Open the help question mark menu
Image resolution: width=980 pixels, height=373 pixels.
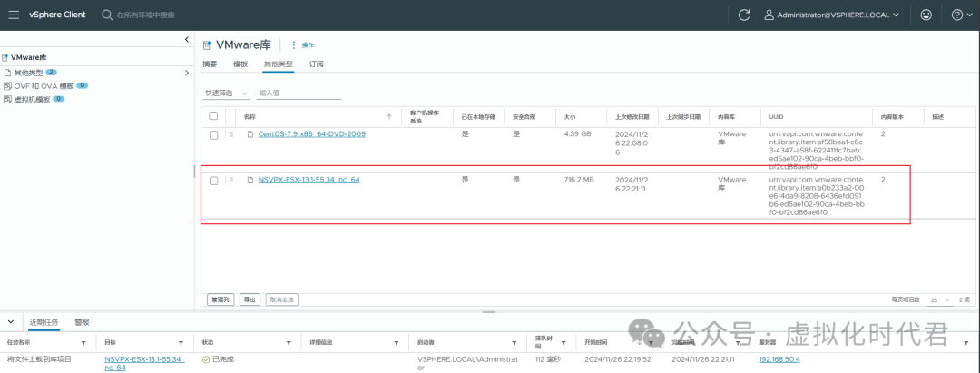(961, 15)
